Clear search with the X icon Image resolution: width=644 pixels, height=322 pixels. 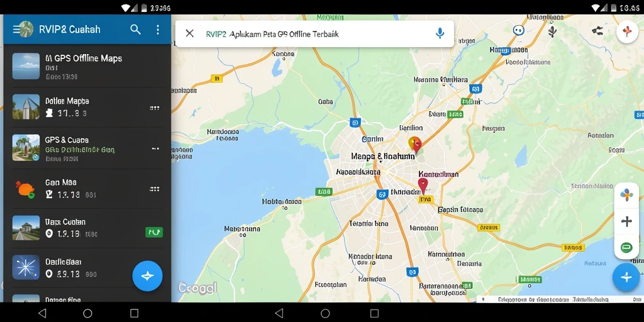click(x=189, y=33)
